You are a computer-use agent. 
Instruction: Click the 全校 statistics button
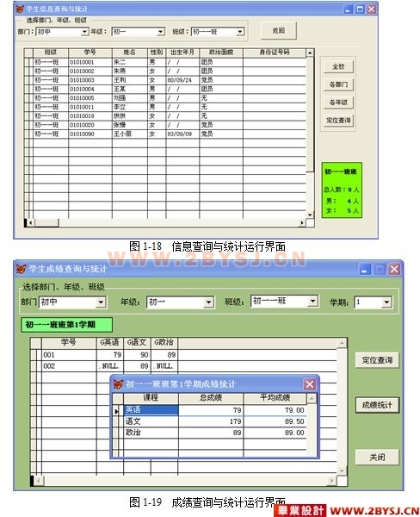(x=338, y=66)
